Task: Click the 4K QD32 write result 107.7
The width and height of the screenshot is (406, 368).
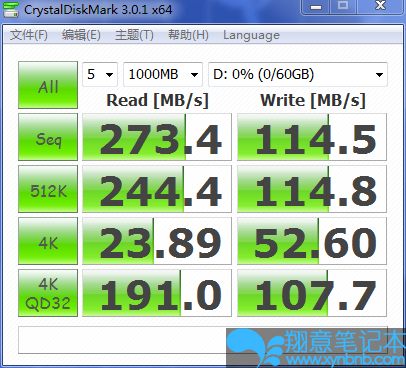Action: pos(312,293)
